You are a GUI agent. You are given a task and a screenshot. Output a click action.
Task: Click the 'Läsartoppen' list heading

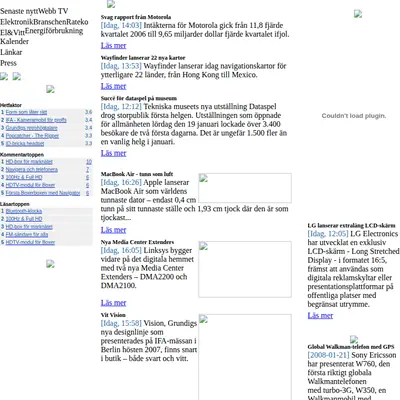pyautogui.click(x=15, y=204)
